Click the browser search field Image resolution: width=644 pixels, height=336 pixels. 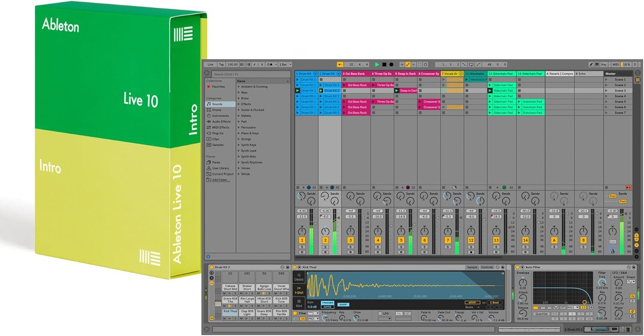(x=251, y=74)
